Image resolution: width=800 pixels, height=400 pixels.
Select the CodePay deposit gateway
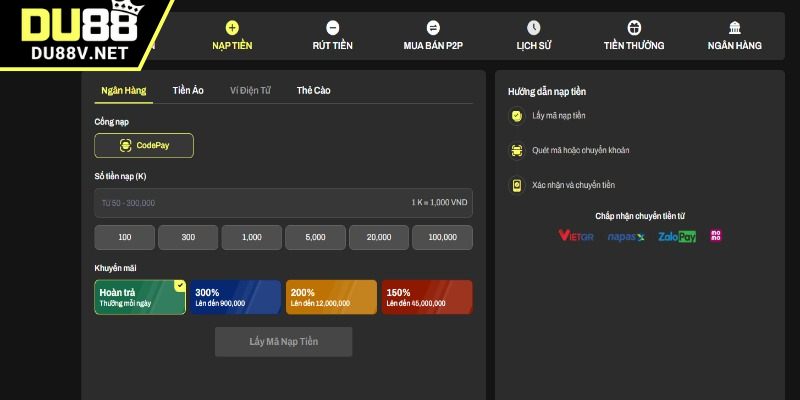144,145
